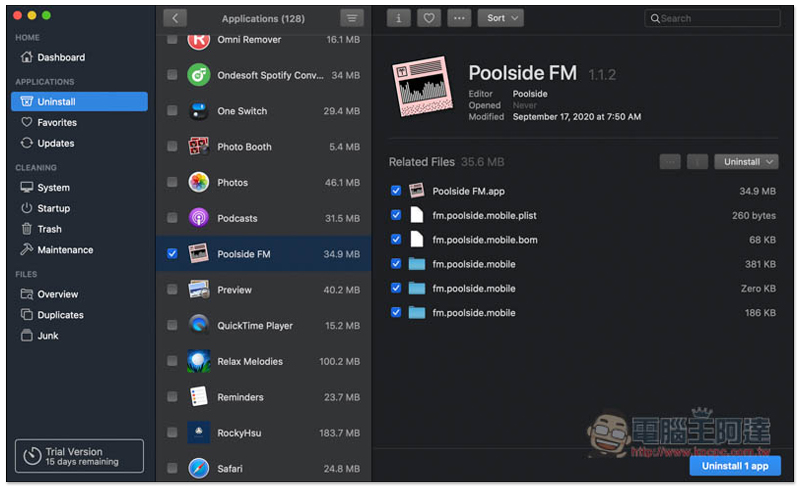Uncheck fm.poolside.mobile.bom file

pos(396,239)
